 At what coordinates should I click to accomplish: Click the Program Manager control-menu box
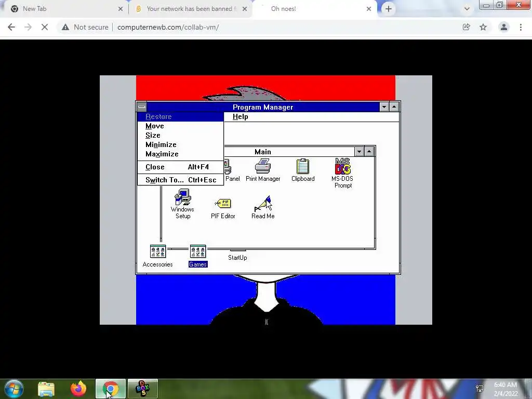(x=142, y=107)
